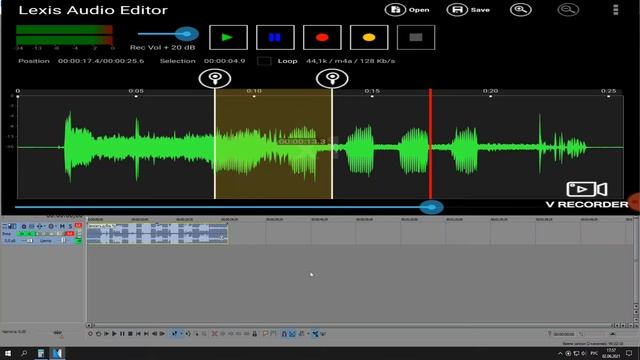Click Stop in the bottom transport bar

coord(130,334)
